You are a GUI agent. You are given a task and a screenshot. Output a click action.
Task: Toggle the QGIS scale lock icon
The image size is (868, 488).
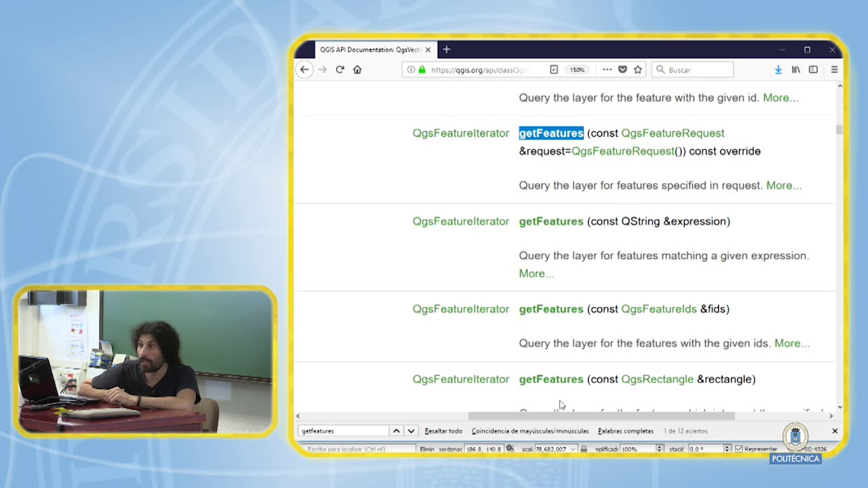[x=584, y=449]
